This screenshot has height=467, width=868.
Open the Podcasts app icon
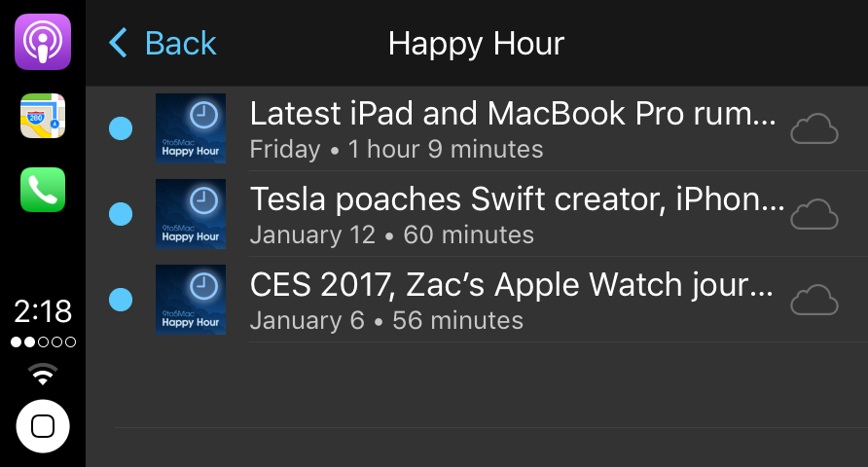[43, 42]
